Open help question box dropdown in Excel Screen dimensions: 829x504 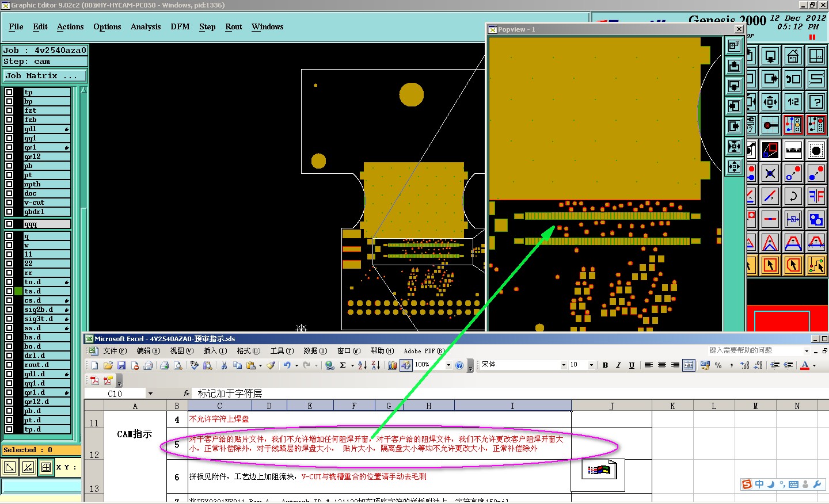[x=806, y=350]
